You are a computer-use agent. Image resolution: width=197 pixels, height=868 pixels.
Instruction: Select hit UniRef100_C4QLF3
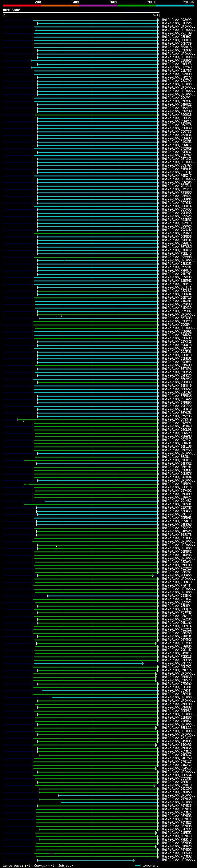176,64
